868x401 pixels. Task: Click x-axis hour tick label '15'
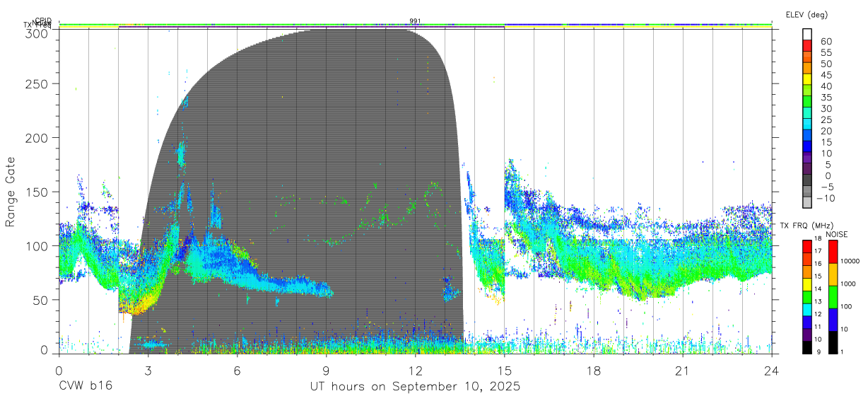tap(505, 371)
